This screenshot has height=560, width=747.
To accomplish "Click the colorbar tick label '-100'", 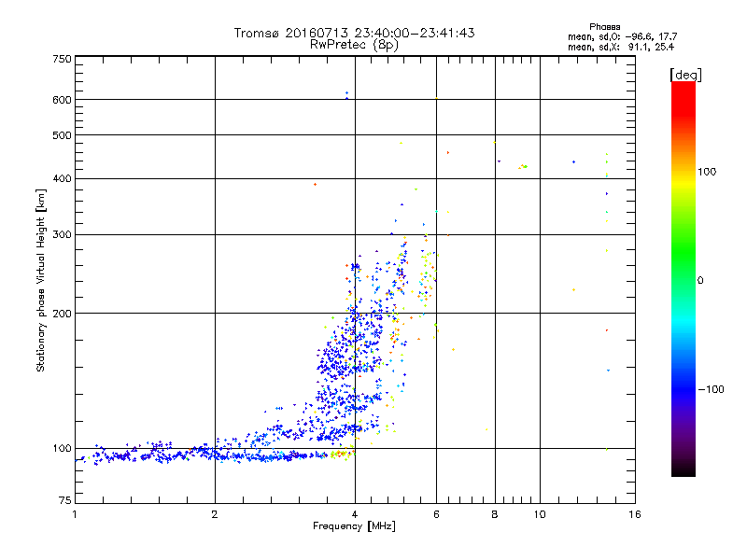I will (x=711, y=389).
